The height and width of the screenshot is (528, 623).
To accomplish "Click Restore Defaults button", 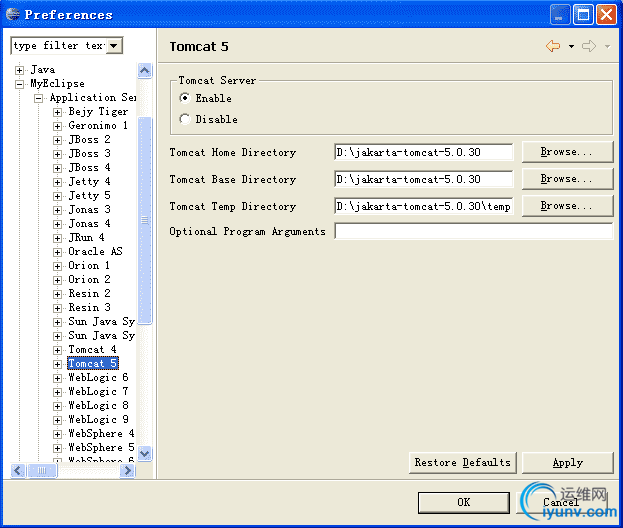I will point(462,462).
